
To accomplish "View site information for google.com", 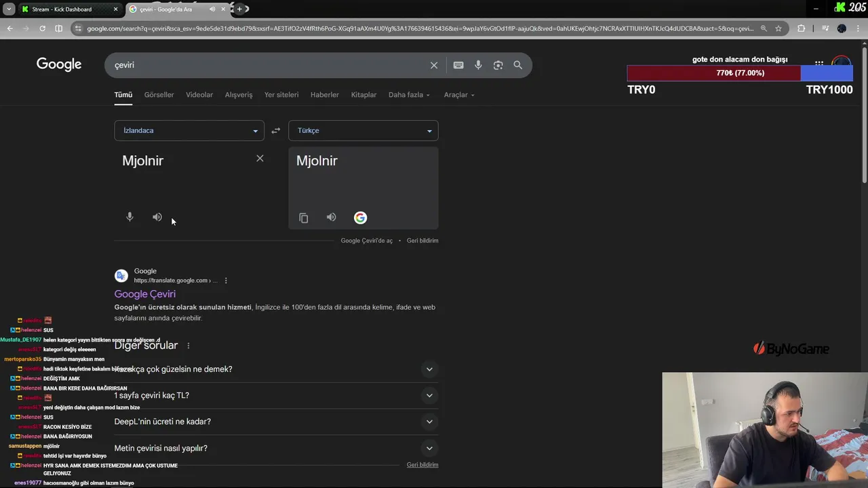I will (78, 28).
